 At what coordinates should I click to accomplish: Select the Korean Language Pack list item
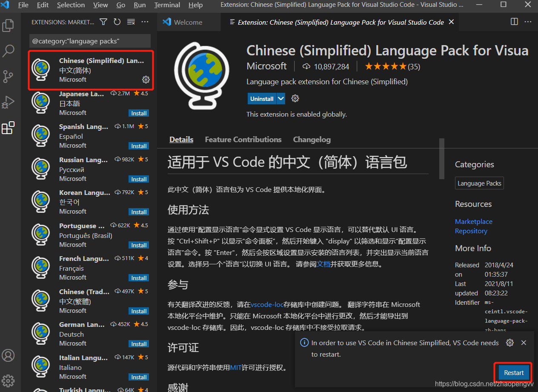point(90,202)
